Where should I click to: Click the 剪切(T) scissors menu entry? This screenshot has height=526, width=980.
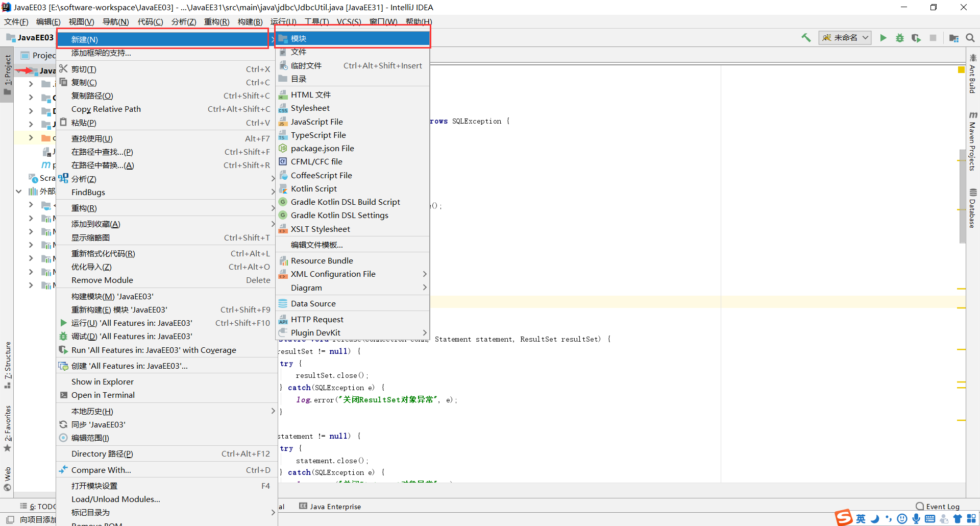coord(166,69)
